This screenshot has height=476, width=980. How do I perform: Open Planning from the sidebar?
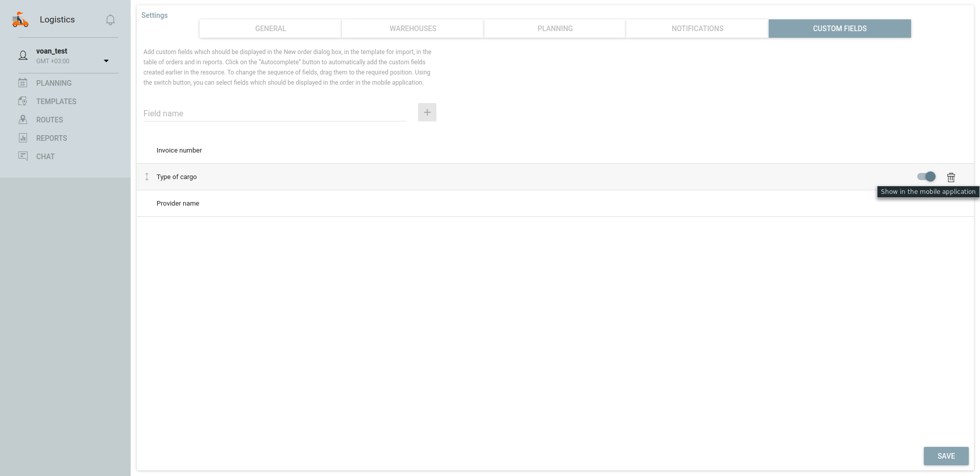pos(54,83)
